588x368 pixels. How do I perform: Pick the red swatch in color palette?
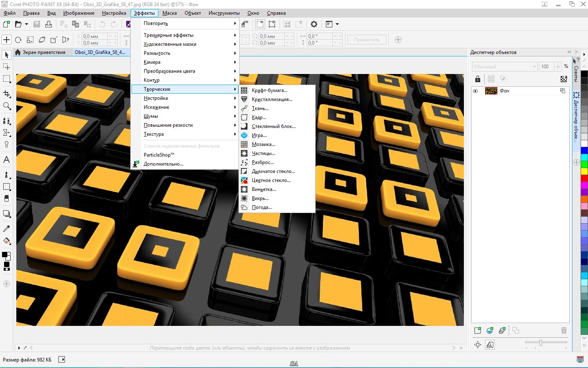[584, 178]
